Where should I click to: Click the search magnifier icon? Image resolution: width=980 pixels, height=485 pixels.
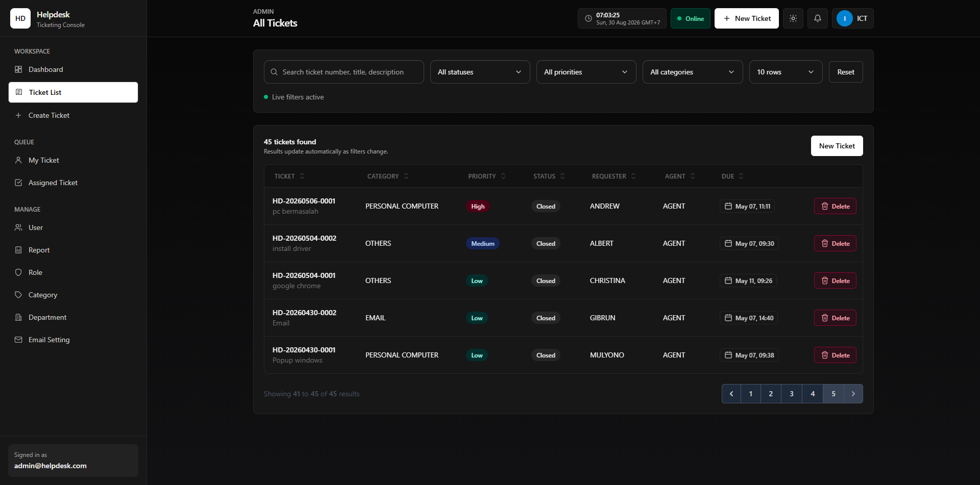tap(274, 72)
